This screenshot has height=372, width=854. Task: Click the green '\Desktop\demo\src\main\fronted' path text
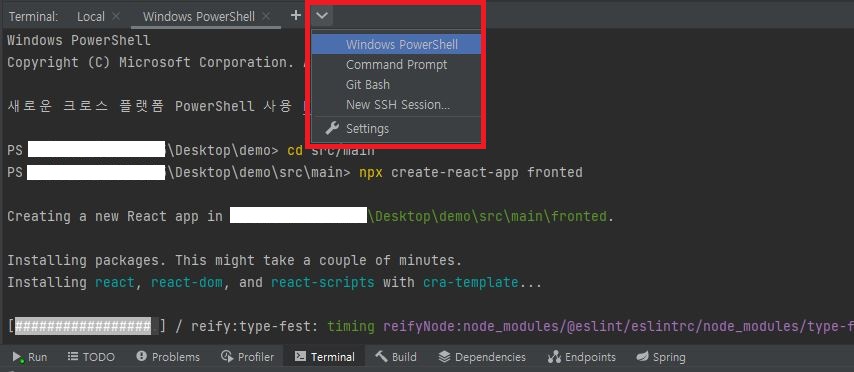(x=487, y=216)
